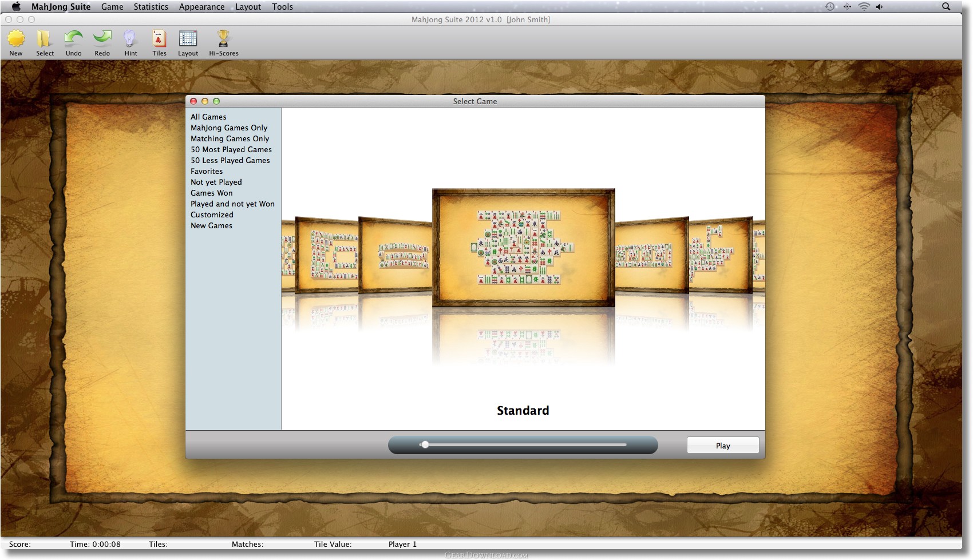
Task: Click the Matches status label
Action: pos(247,544)
